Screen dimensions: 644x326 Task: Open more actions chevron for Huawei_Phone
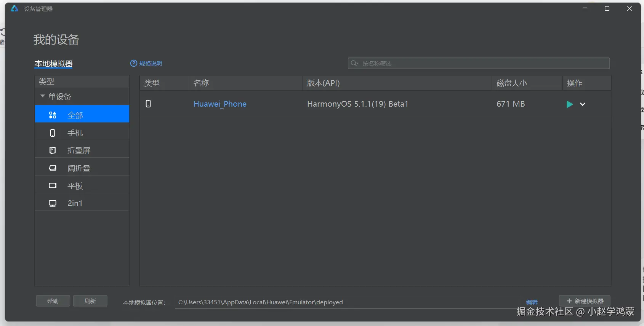coord(583,104)
